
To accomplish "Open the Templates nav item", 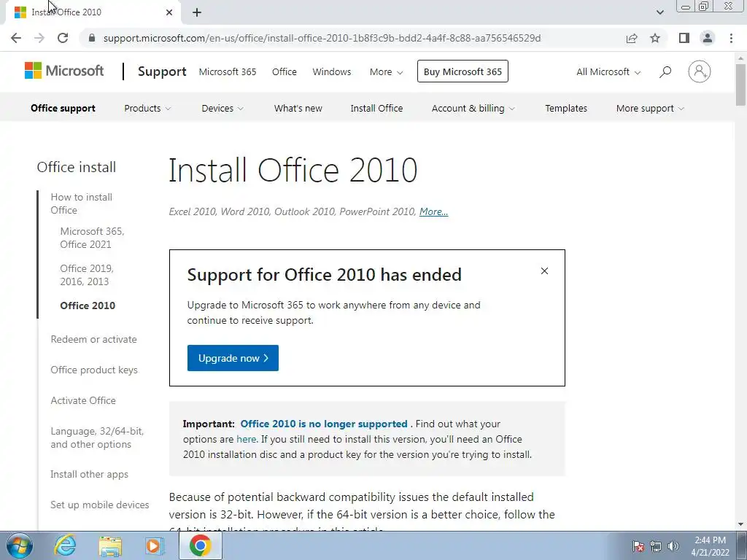I will pyautogui.click(x=566, y=108).
